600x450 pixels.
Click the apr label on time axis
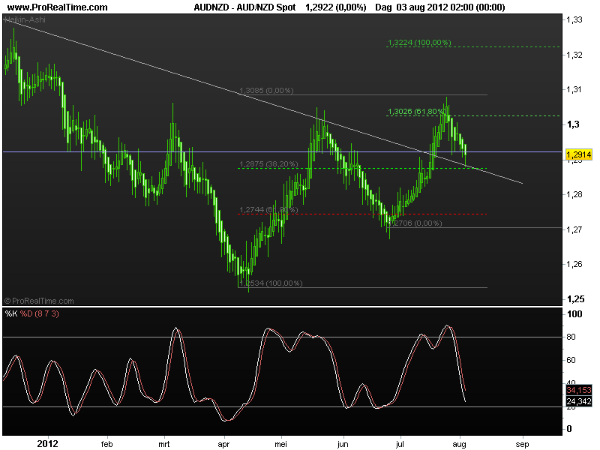coord(223,444)
